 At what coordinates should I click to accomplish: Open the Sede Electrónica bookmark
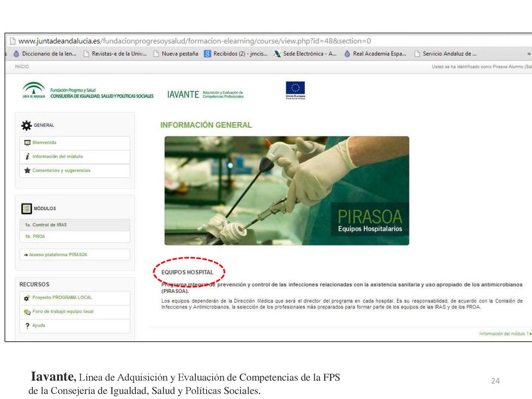click(x=305, y=54)
